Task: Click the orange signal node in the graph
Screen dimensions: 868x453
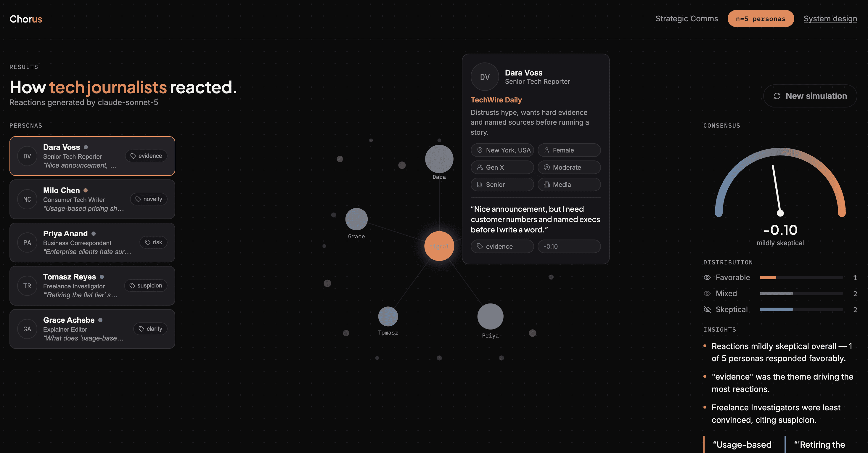Action: (x=439, y=246)
